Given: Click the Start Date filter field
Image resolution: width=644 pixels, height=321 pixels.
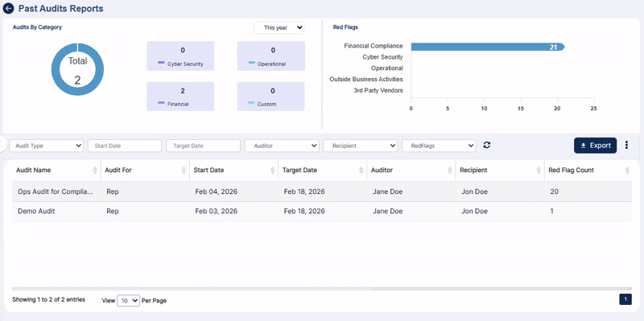Looking at the screenshot, I should (x=125, y=146).
